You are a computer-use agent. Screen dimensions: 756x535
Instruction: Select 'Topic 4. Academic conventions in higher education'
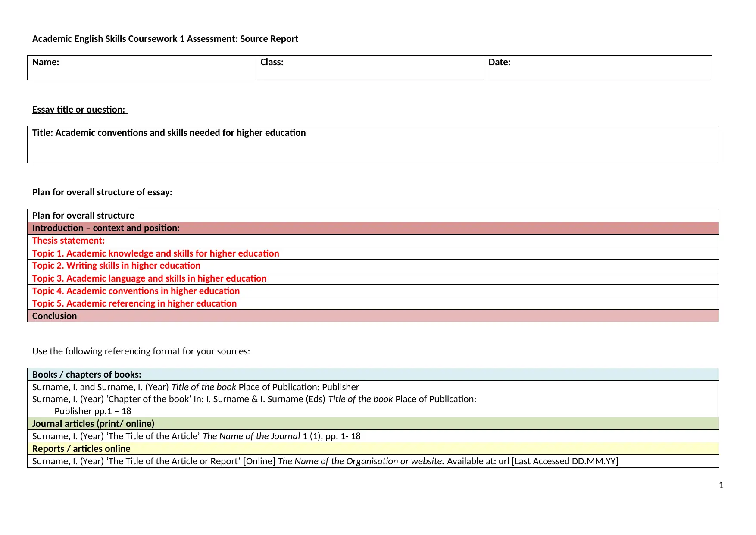pos(373,291)
